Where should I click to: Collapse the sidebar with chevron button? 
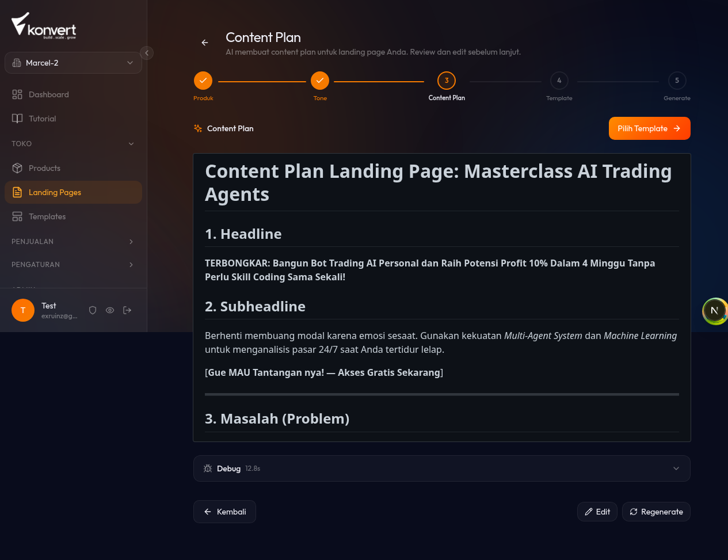(147, 53)
